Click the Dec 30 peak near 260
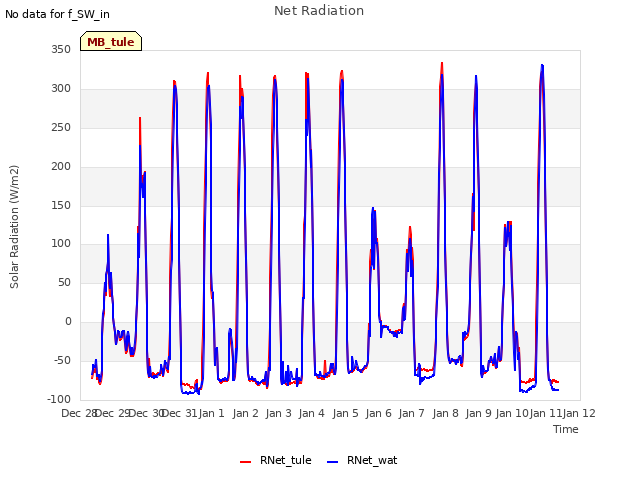640x480 pixels. (x=140, y=118)
